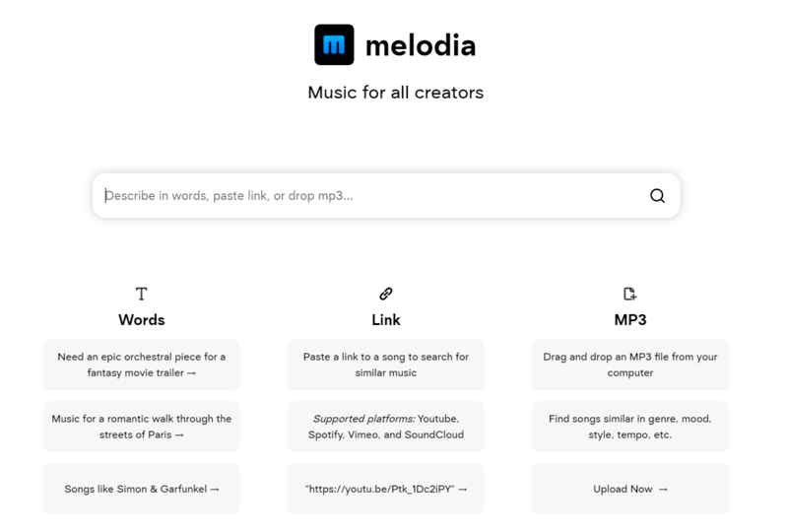Click the Link chain icon
Screen dimensions: 788x532
click(x=386, y=294)
